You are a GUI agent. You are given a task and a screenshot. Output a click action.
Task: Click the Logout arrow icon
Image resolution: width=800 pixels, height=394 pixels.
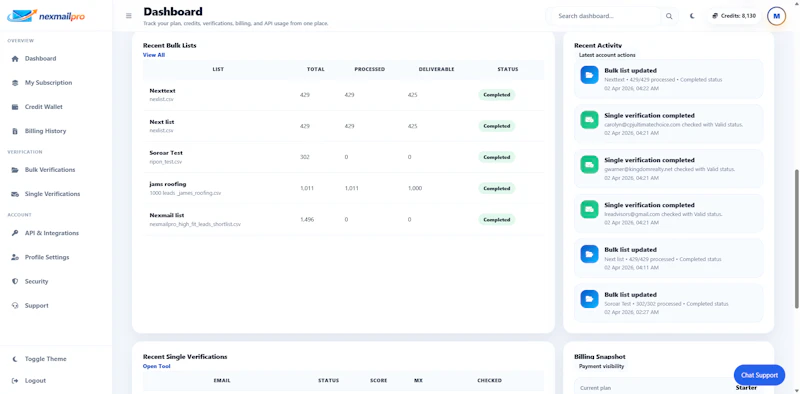(15, 381)
